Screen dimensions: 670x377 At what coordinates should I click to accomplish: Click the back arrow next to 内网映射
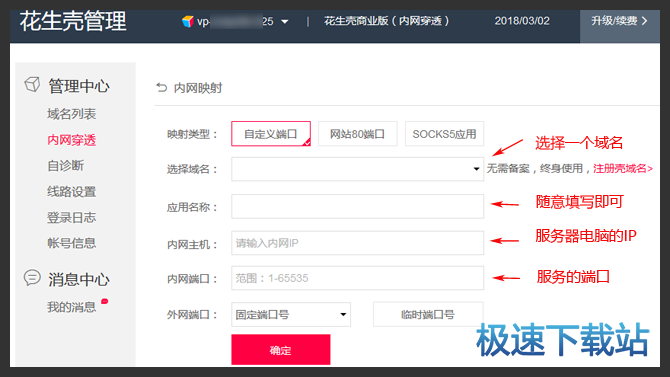(x=162, y=88)
